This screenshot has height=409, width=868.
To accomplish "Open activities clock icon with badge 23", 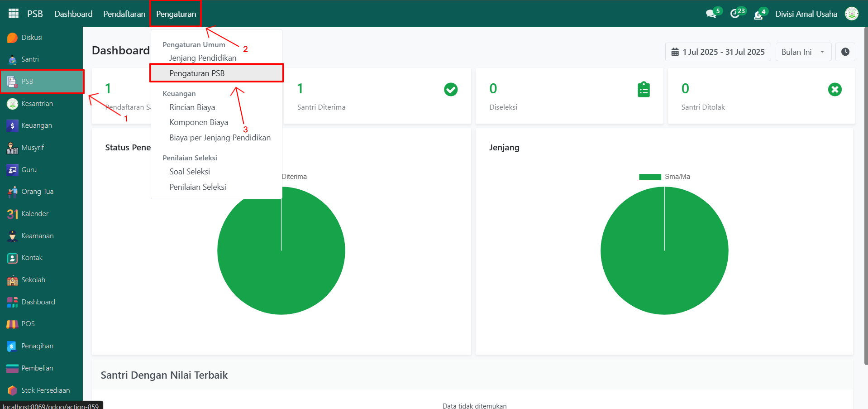I will [x=735, y=14].
